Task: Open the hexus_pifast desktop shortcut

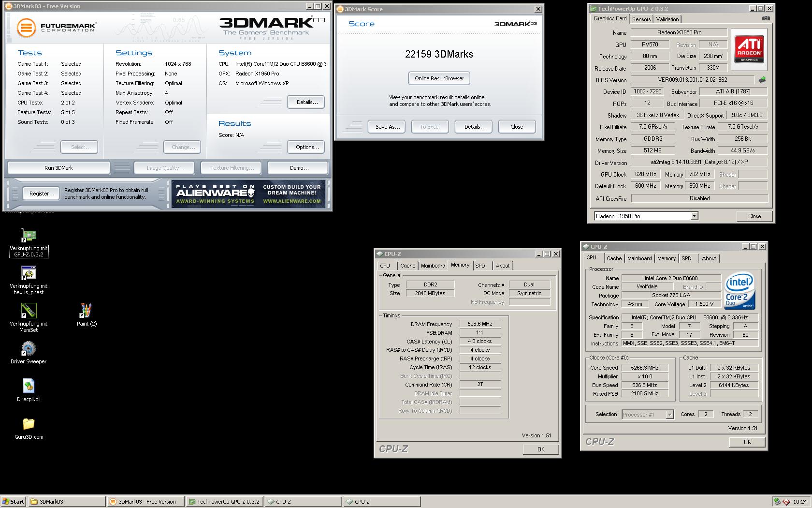Action: (x=29, y=281)
